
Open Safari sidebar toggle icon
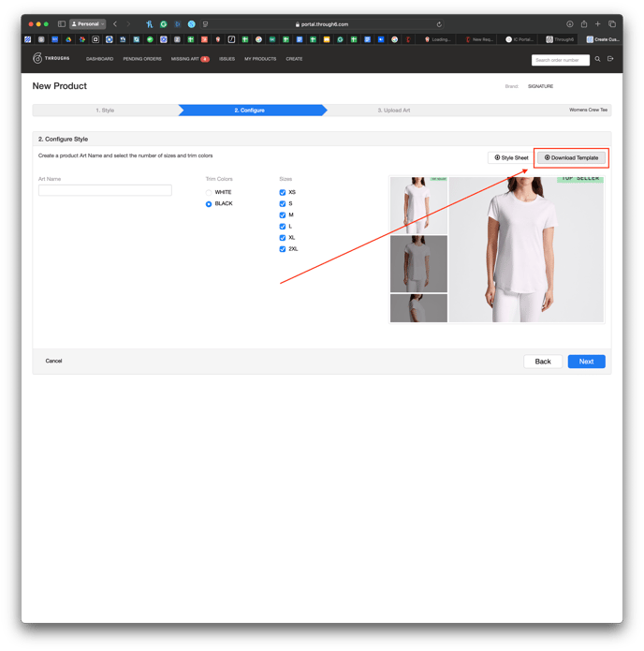point(62,24)
